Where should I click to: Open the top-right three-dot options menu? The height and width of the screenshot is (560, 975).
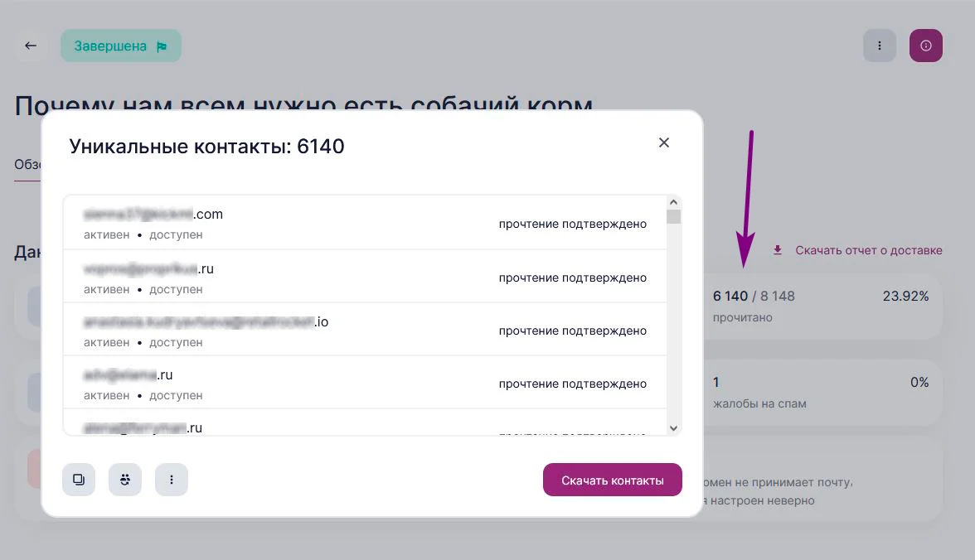point(880,46)
